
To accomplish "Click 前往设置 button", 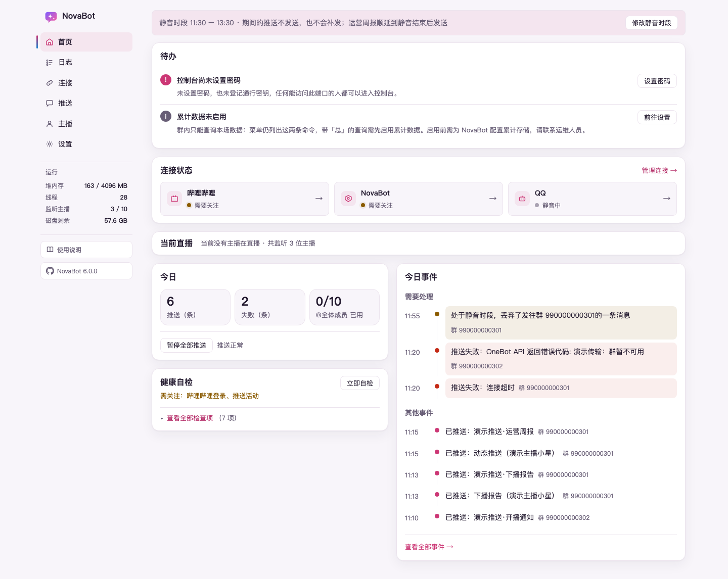I will (x=657, y=117).
